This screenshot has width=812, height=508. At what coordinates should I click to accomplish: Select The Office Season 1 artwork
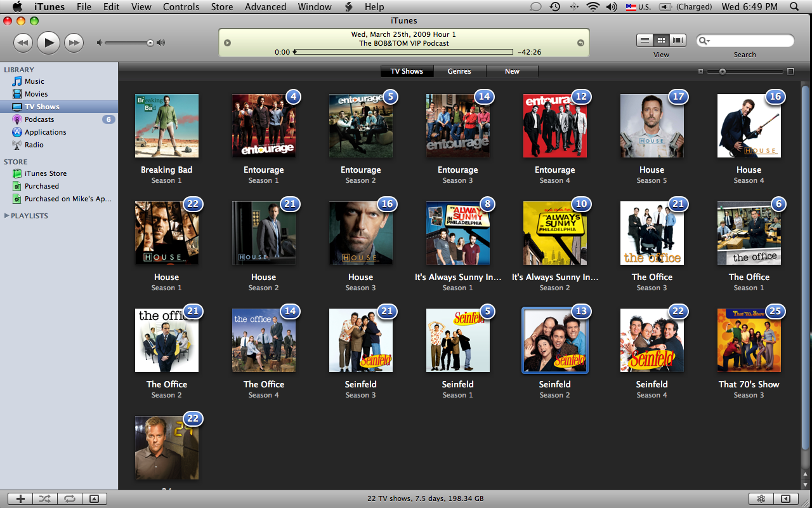[x=749, y=233]
